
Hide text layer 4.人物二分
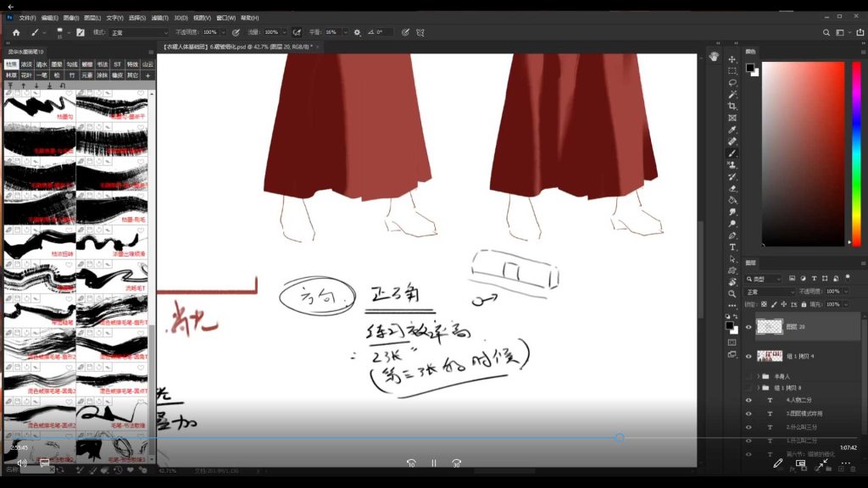[748, 400]
